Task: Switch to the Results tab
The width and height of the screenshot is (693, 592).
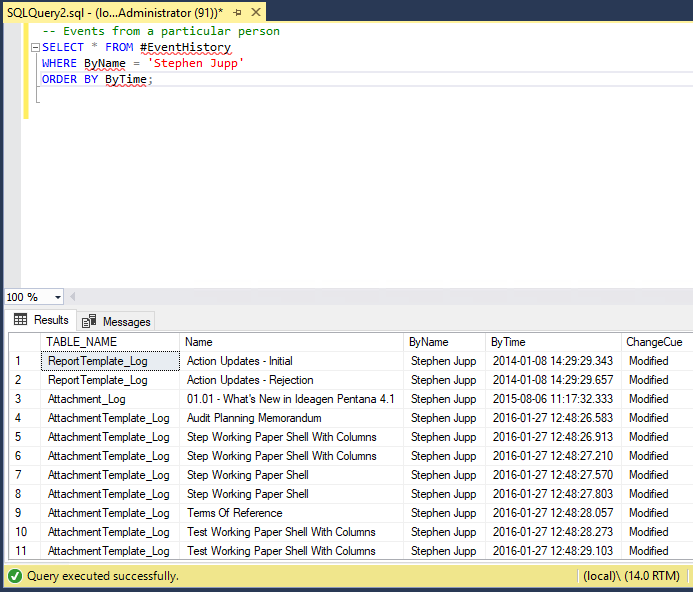Action: click(42, 320)
